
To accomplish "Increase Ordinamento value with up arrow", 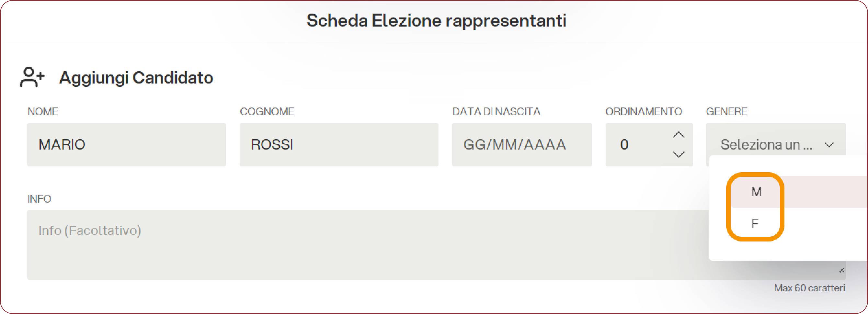I will point(678,135).
